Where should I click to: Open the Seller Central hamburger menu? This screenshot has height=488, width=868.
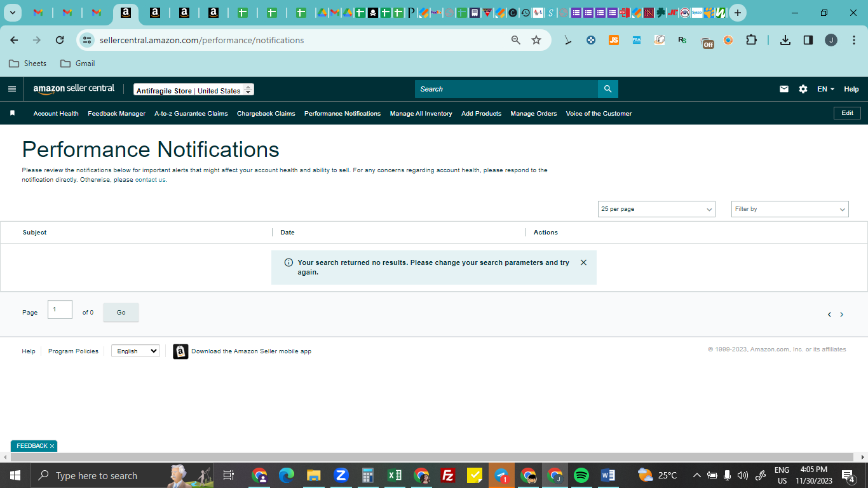pyautogui.click(x=12, y=89)
